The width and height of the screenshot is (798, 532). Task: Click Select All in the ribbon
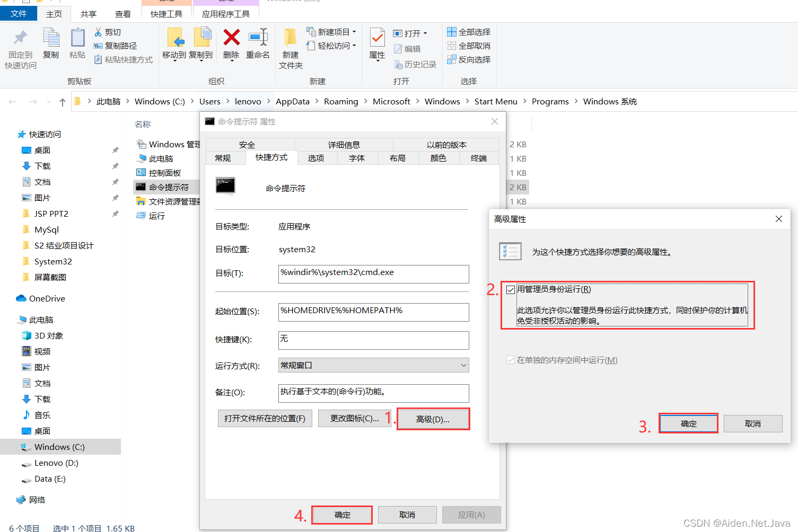tap(469, 32)
